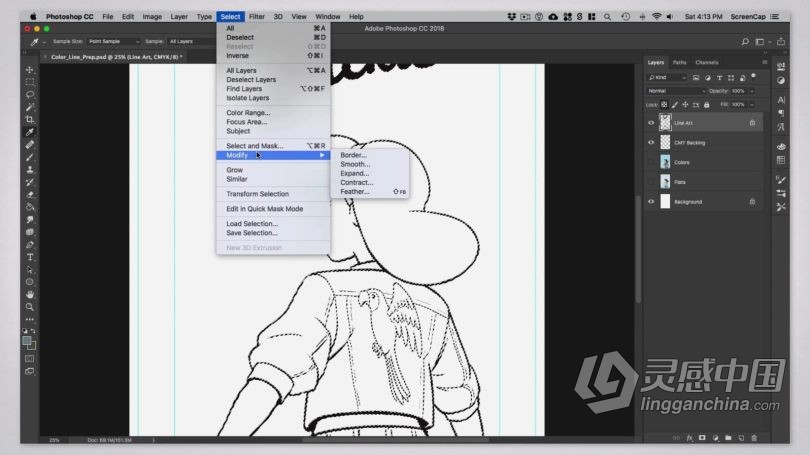Select the Brush tool
This screenshot has width=810, height=455.
point(30,157)
